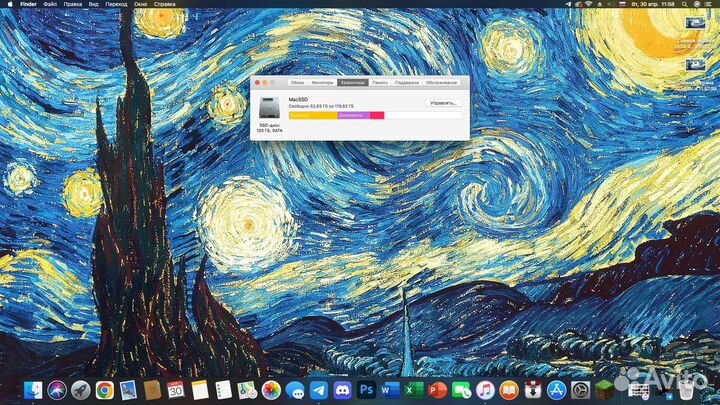Switch to the Мониторы tab
The image size is (720, 405).
pyautogui.click(x=322, y=82)
